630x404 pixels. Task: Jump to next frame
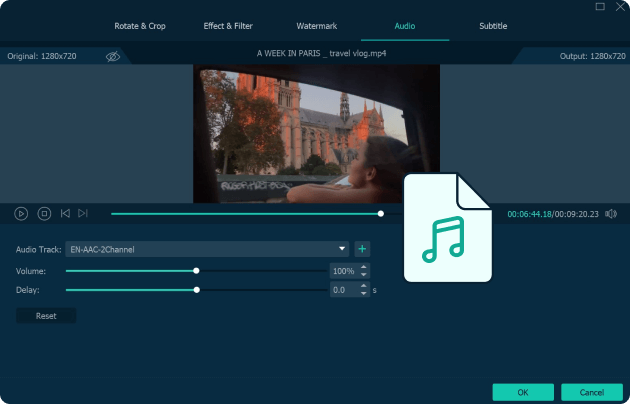click(x=83, y=213)
